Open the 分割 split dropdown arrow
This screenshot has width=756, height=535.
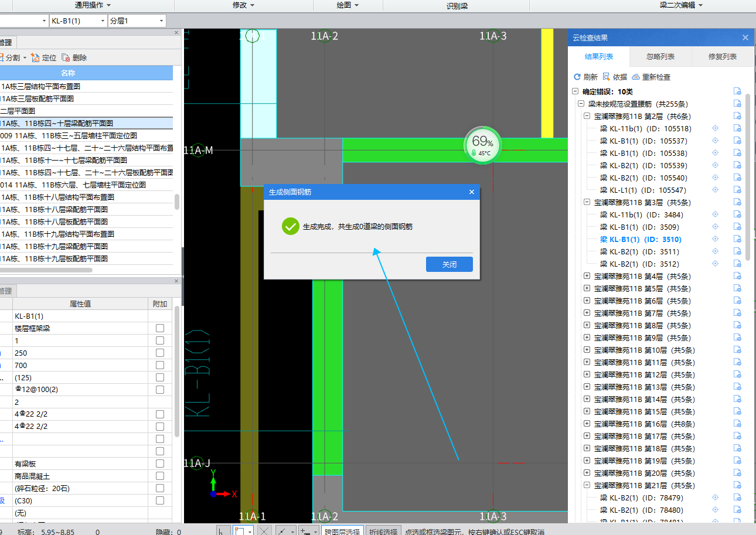pos(25,58)
